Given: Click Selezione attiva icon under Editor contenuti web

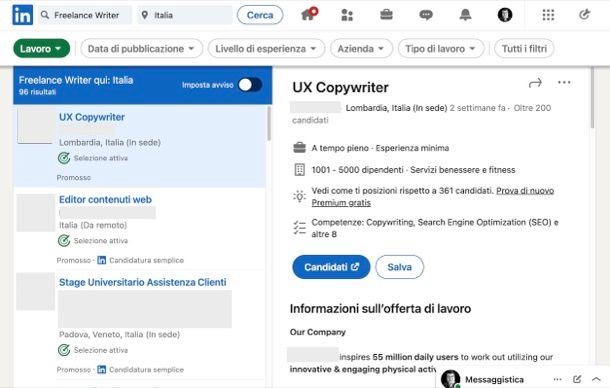Looking at the screenshot, I should (64, 241).
